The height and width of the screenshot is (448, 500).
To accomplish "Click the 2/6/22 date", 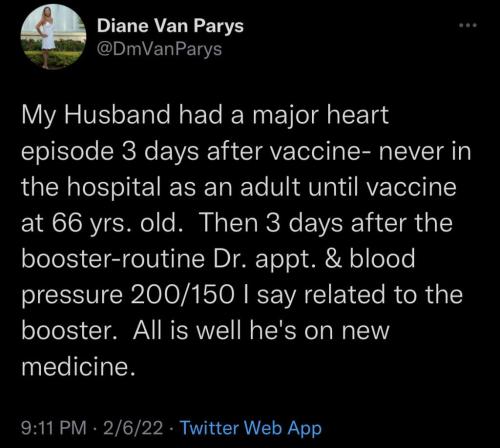I will 133,428.
